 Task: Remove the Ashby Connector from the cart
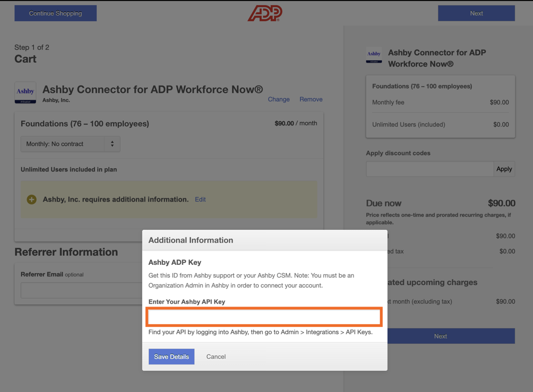pyautogui.click(x=311, y=99)
